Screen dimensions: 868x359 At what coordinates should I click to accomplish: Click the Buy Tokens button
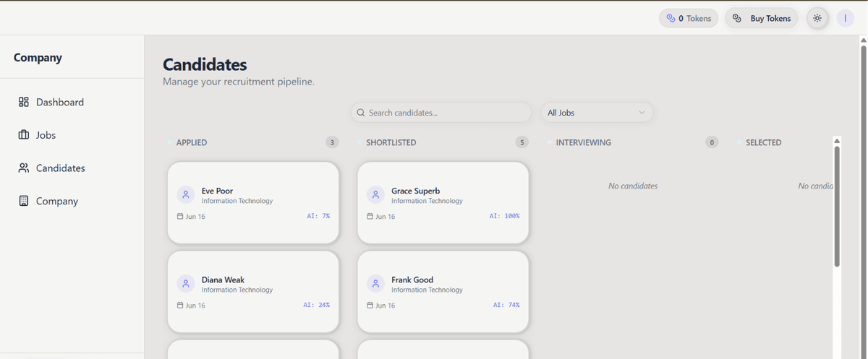762,18
